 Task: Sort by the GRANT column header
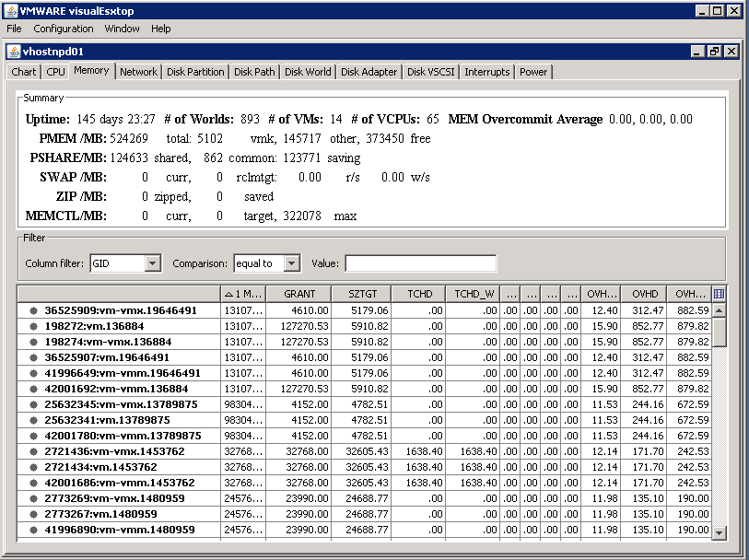[x=299, y=294]
